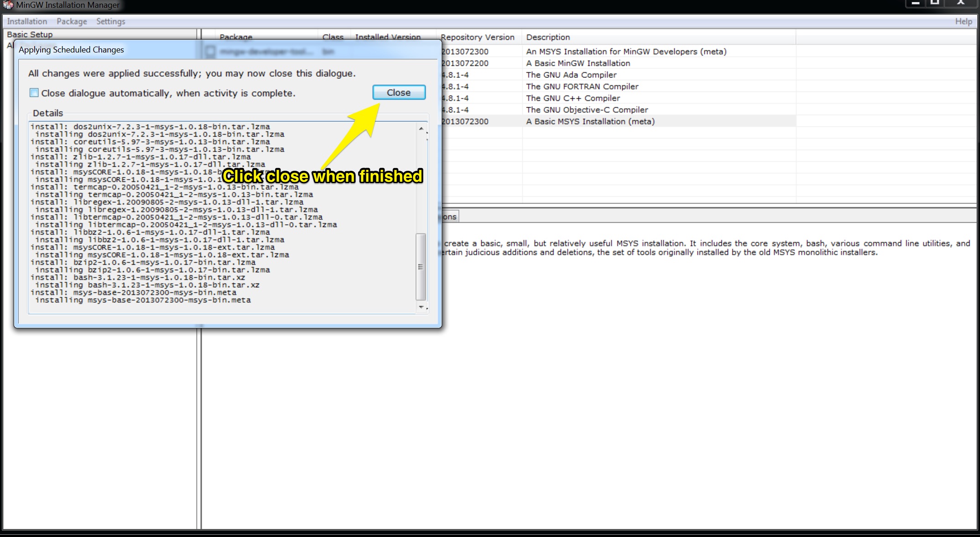This screenshot has width=980, height=537.
Task: Click the MinGW application icon in title bar
Action: 8,5
